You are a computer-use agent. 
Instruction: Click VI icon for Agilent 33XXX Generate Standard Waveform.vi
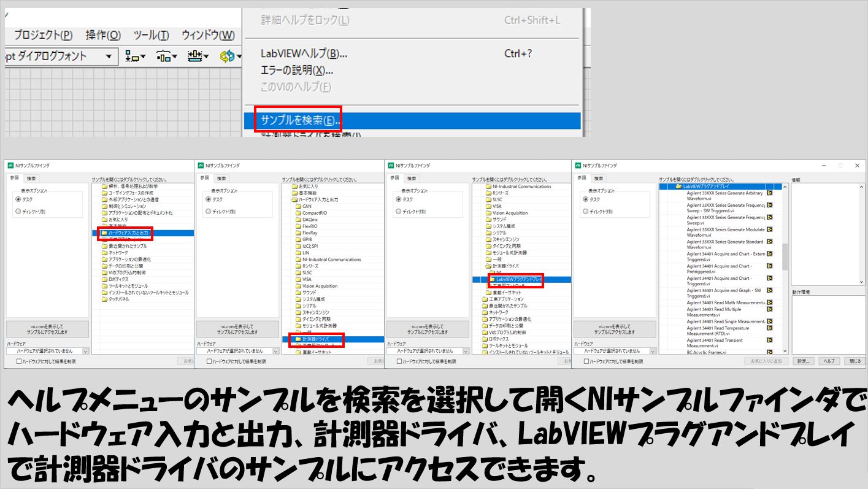pyautogui.click(x=769, y=242)
